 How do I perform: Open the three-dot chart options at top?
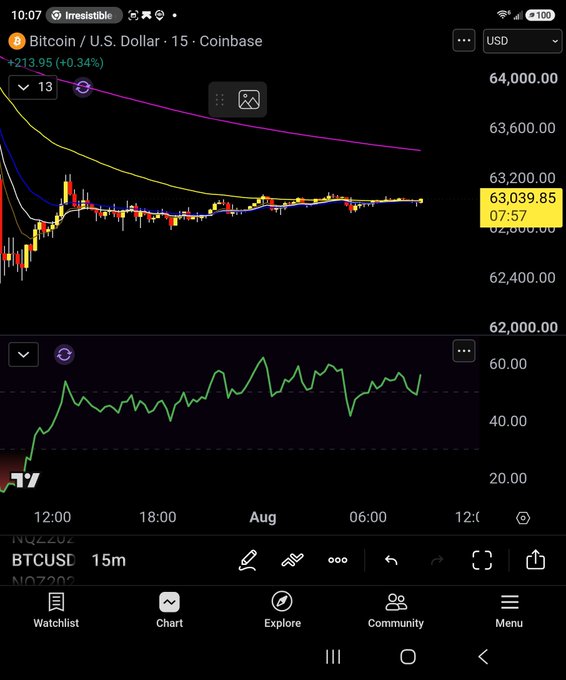point(464,41)
